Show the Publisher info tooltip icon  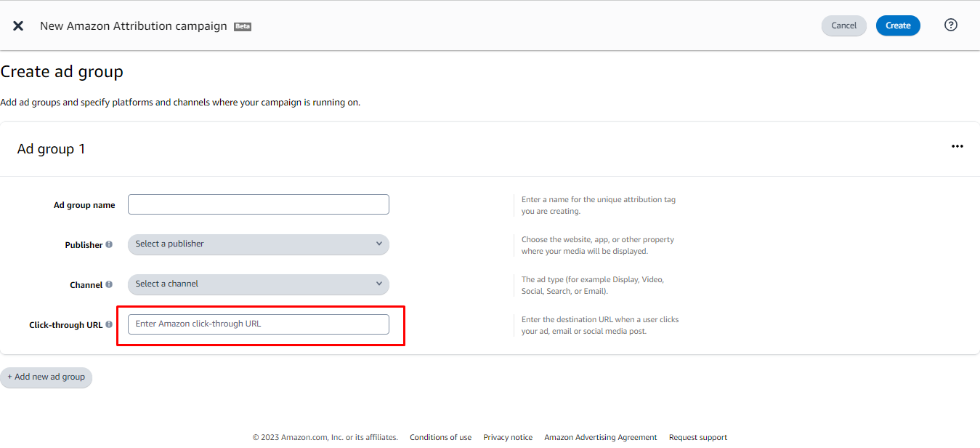click(x=109, y=244)
